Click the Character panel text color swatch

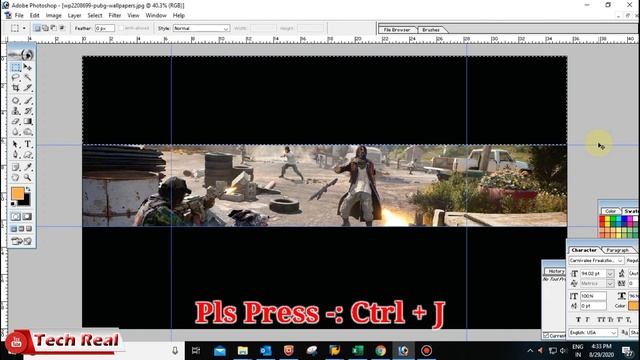coord(633,305)
